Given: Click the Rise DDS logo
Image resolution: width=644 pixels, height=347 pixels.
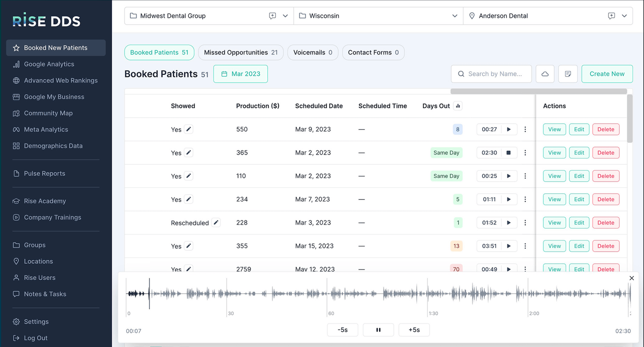Looking at the screenshot, I should (x=46, y=20).
